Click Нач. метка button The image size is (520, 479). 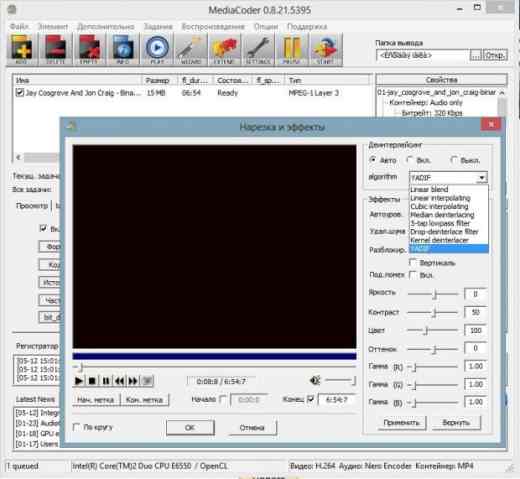coord(96,399)
